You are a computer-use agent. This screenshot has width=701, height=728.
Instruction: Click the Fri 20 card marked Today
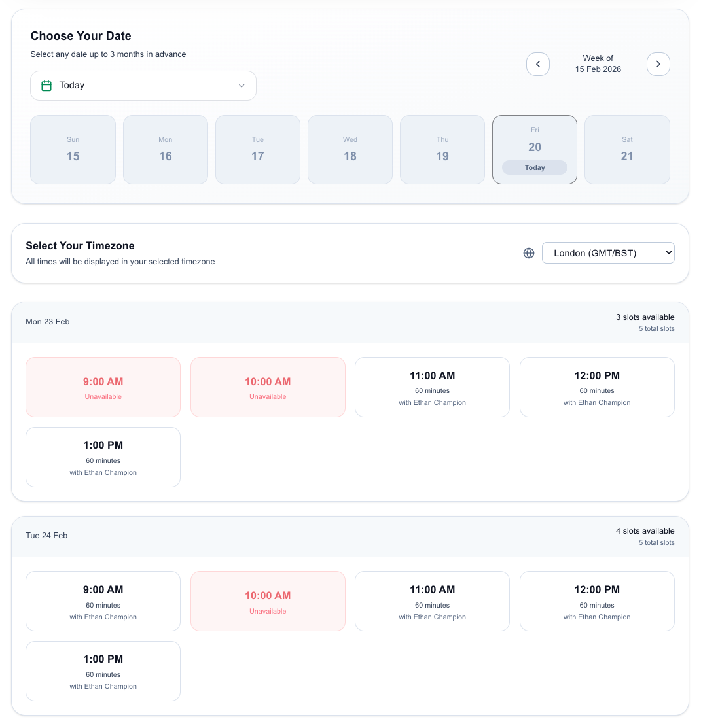pos(534,149)
